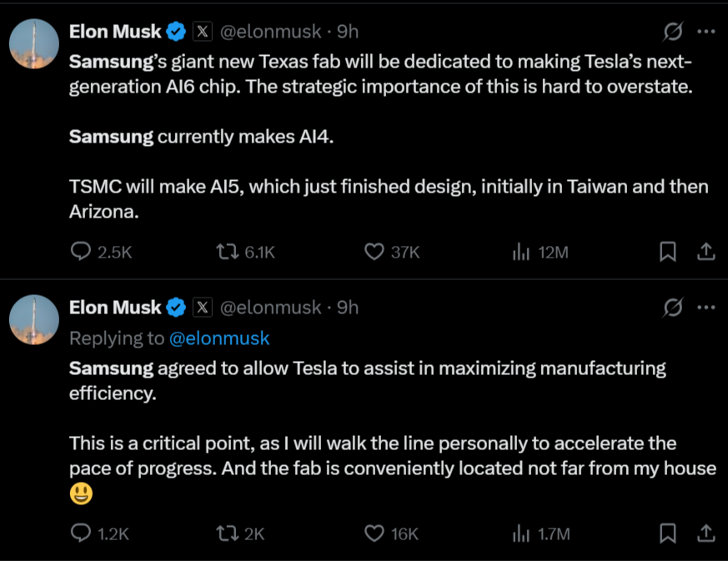This screenshot has width=728, height=561.
Task: Reply to the tweet with 1.2K replies
Action: click(x=81, y=533)
